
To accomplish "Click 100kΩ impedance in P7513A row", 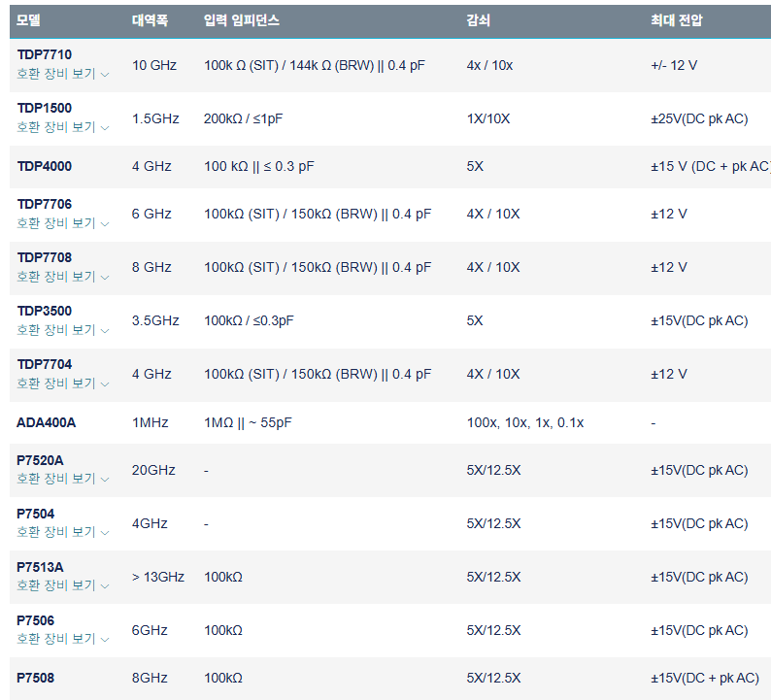I will [x=223, y=577].
